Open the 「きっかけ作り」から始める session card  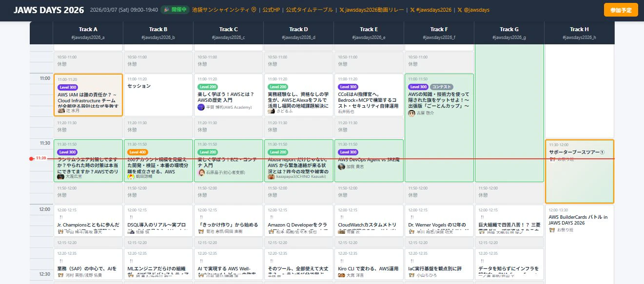(x=229, y=221)
